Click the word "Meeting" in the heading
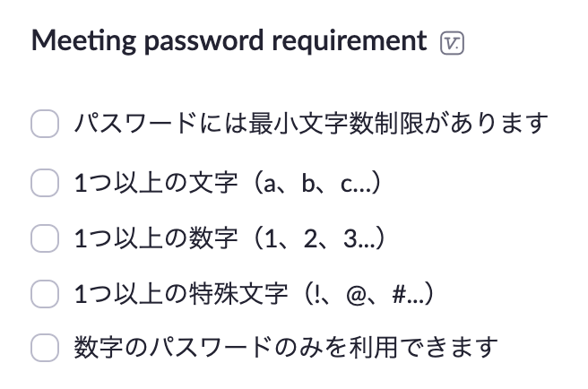588x389 pixels. [x=83, y=41]
